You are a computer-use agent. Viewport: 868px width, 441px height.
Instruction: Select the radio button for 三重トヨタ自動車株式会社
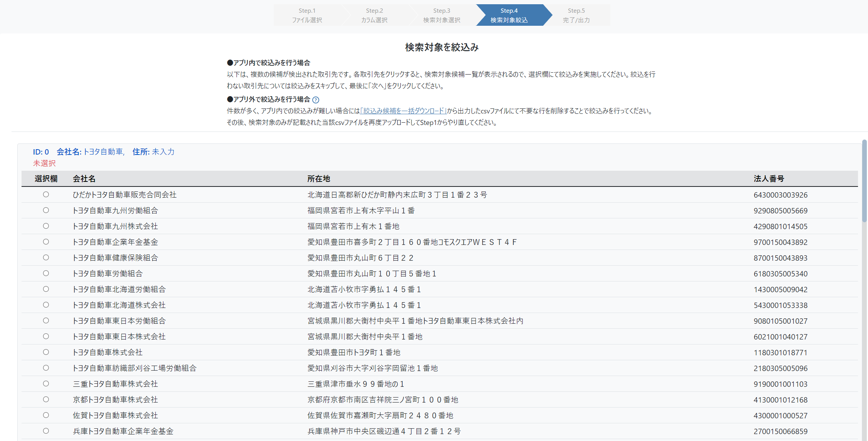(46, 383)
